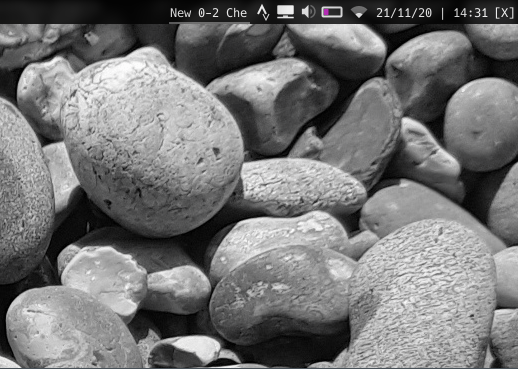
Task: Open the volume speaker icon
Action: (x=308, y=12)
